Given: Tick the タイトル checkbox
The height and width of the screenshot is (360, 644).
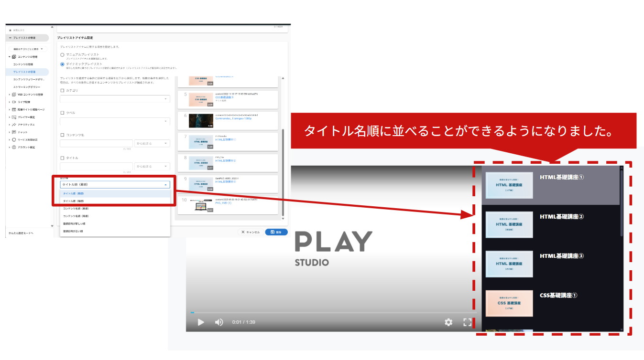Looking at the screenshot, I should (62, 158).
